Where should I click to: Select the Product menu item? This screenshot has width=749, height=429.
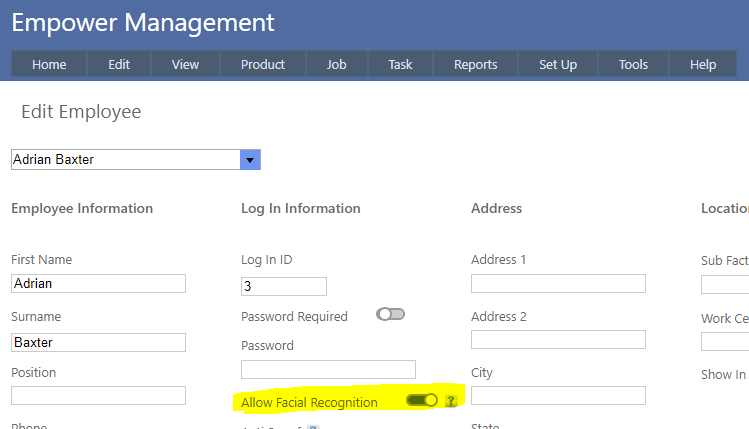tap(263, 65)
